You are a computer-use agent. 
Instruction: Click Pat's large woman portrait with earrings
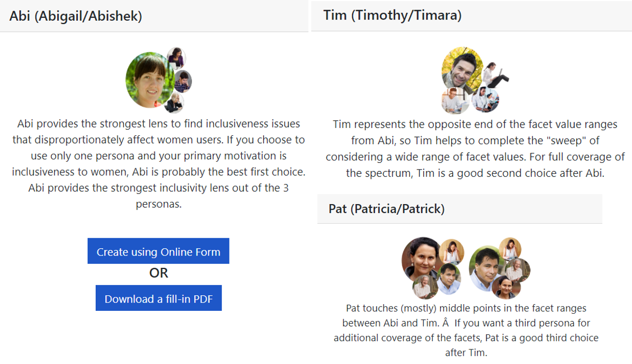[x=423, y=258]
